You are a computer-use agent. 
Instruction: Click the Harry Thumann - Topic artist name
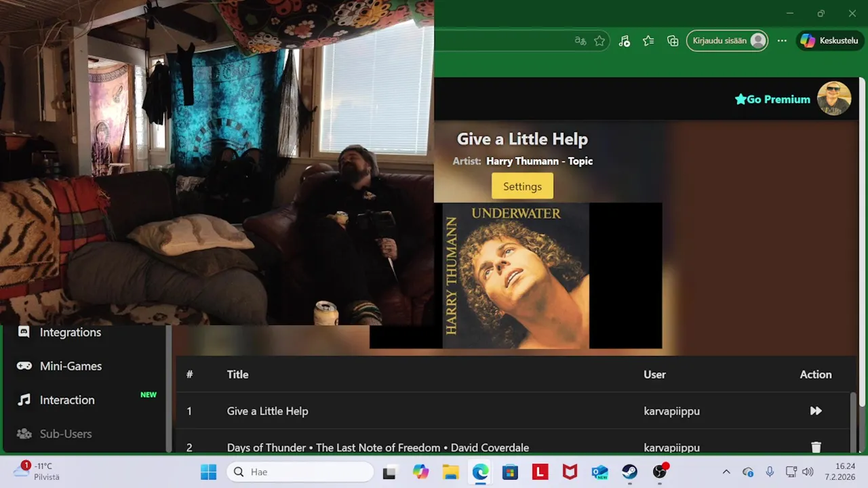tap(539, 161)
